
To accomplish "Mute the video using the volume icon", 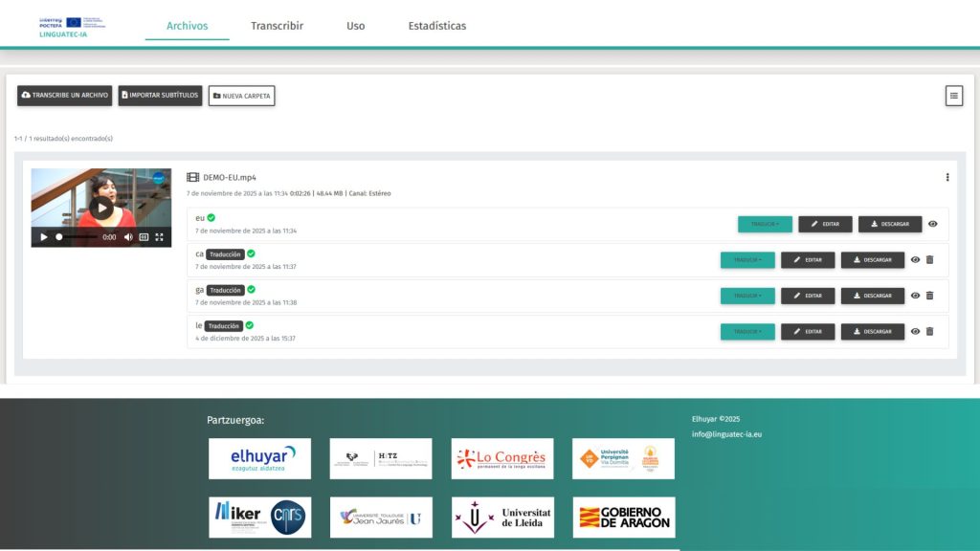I will (x=128, y=237).
